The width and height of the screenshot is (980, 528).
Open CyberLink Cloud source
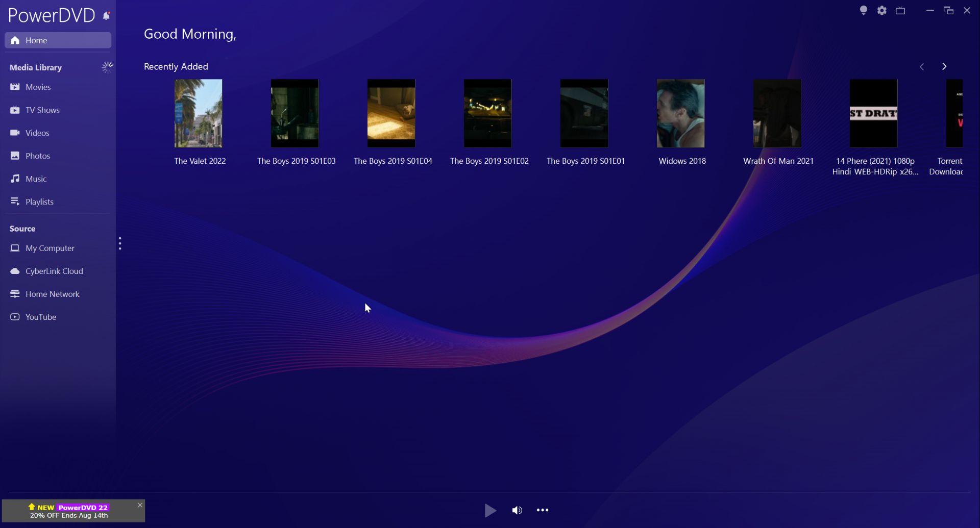click(x=58, y=271)
